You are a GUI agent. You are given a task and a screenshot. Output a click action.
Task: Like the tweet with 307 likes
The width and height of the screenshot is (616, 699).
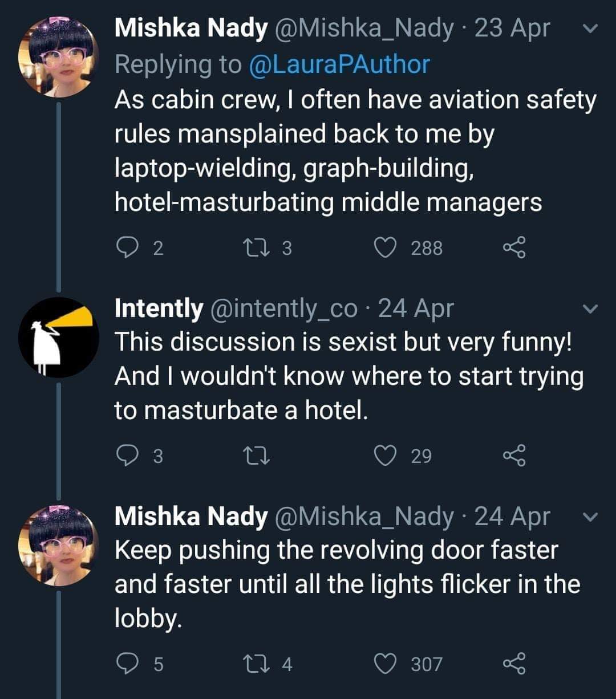(386, 664)
